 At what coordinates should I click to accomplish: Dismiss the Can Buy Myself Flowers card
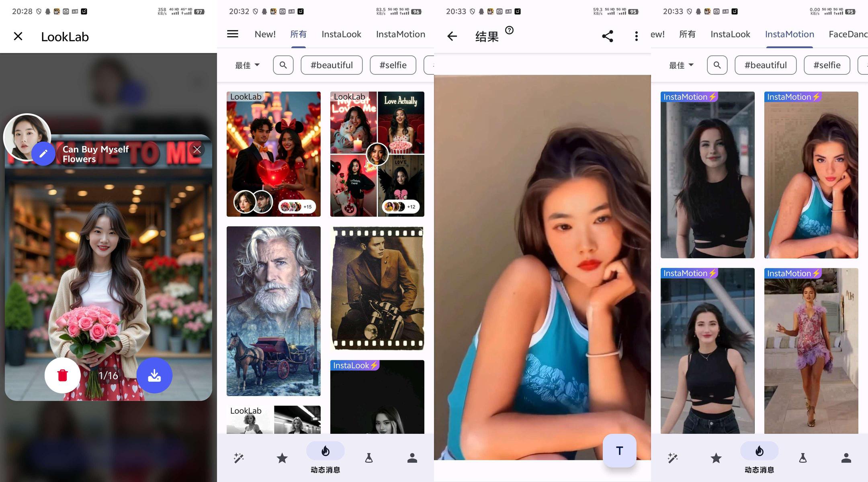click(197, 149)
